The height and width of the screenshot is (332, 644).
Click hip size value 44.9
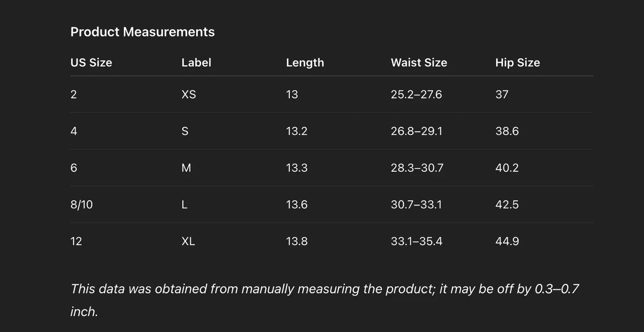point(507,241)
